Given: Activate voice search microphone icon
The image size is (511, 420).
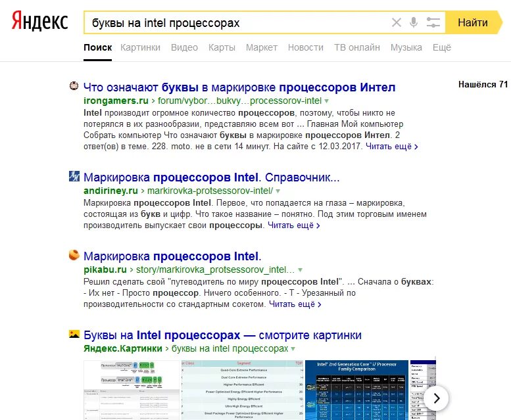Looking at the screenshot, I should [414, 22].
